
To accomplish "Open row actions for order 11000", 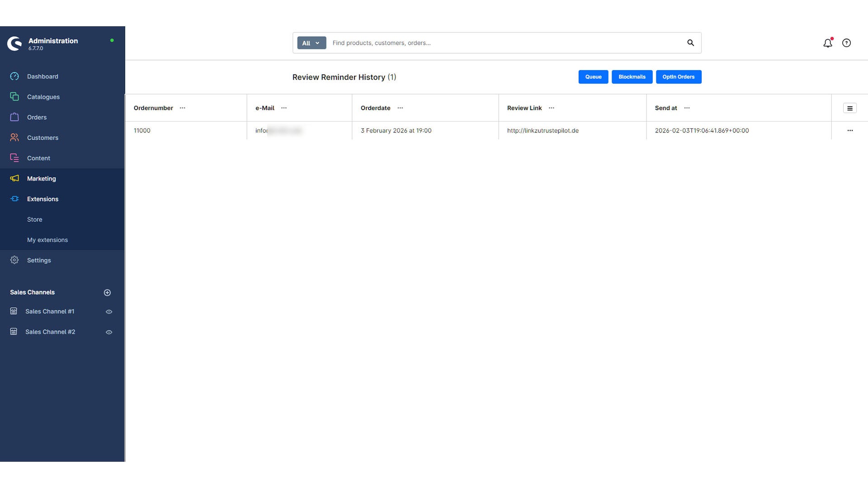I will click(850, 131).
